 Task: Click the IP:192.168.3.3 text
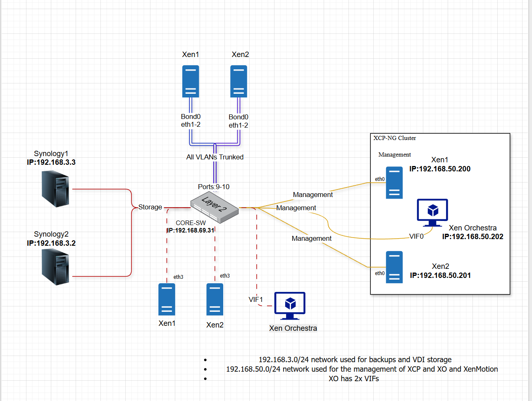click(x=51, y=162)
